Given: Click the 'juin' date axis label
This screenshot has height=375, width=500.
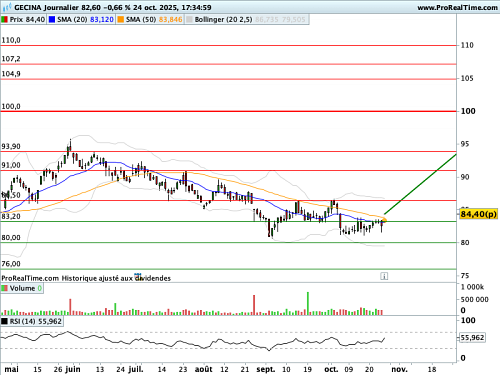Looking at the screenshot, I should (x=73, y=369).
